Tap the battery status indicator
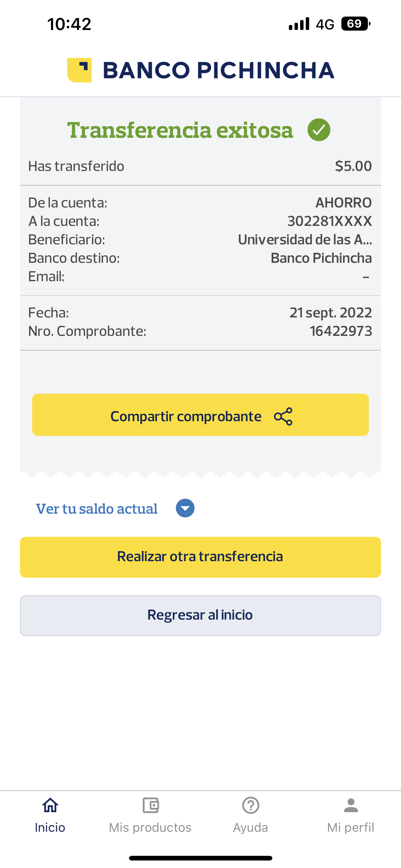The width and height of the screenshot is (401, 868). tap(355, 24)
